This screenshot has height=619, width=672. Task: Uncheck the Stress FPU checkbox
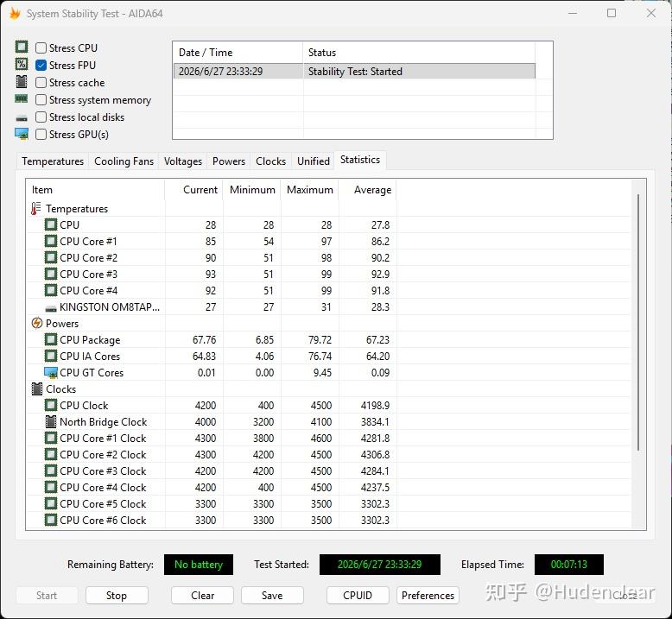41,65
